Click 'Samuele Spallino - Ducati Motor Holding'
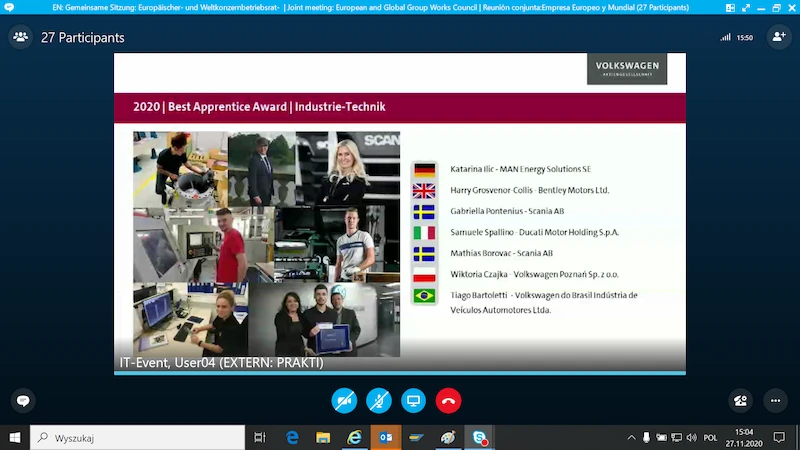The height and width of the screenshot is (450, 800). [534, 232]
